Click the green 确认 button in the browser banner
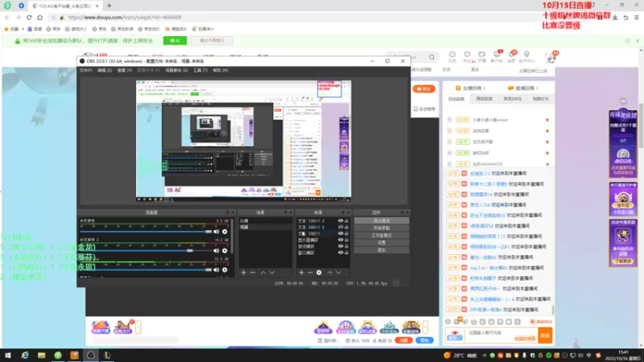 point(175,41)
